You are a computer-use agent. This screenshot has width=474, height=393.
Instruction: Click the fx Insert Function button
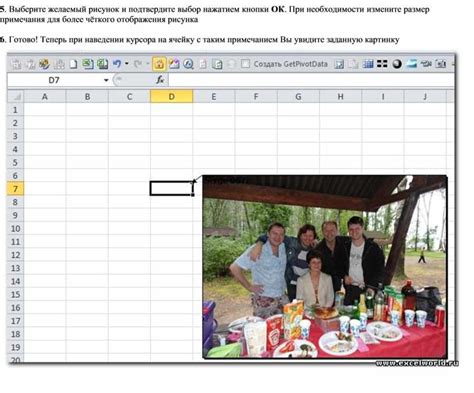[160, 80]
